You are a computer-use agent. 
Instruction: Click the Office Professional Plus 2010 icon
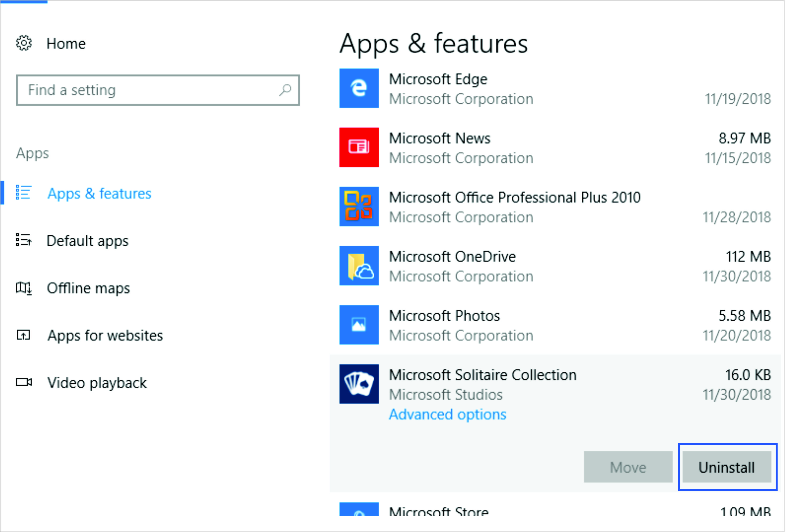(x=359, y=206)
